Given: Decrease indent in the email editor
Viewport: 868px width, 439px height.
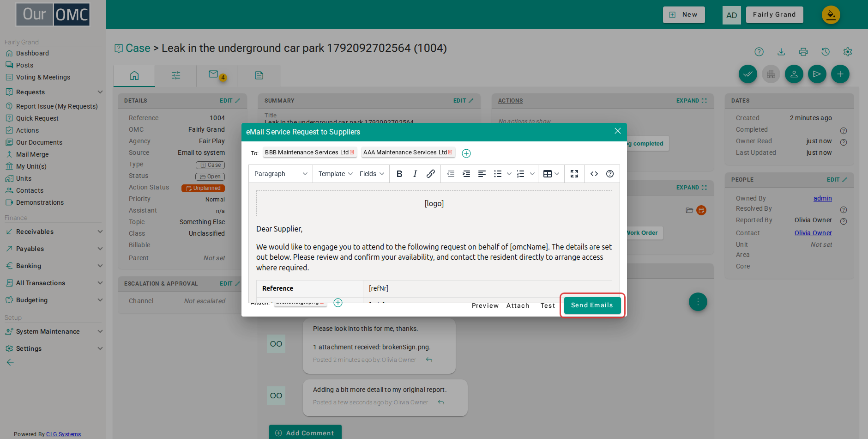Looking at the screenshot, I should (x=451, y=174).
